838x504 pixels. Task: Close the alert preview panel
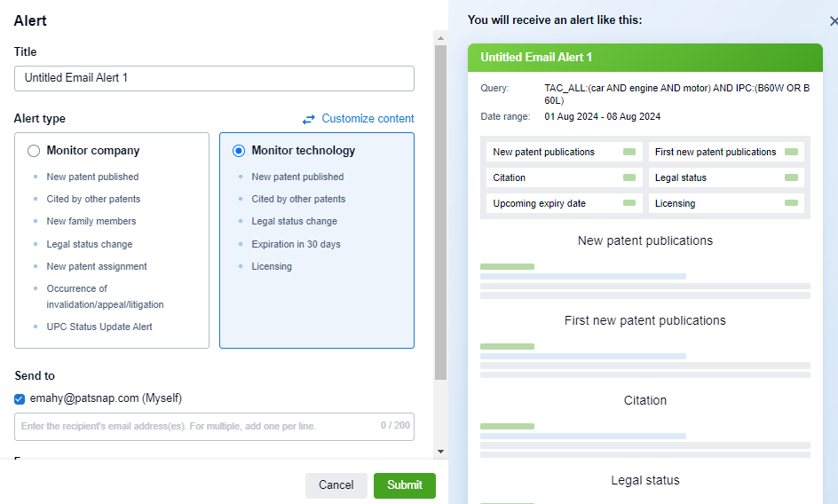pos(832,21)
